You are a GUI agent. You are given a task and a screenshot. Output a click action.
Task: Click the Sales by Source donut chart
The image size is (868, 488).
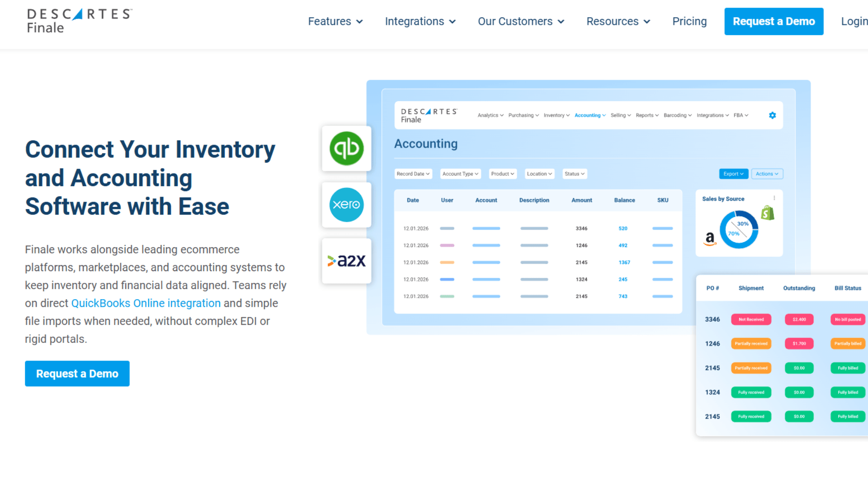tap(739, 230)
